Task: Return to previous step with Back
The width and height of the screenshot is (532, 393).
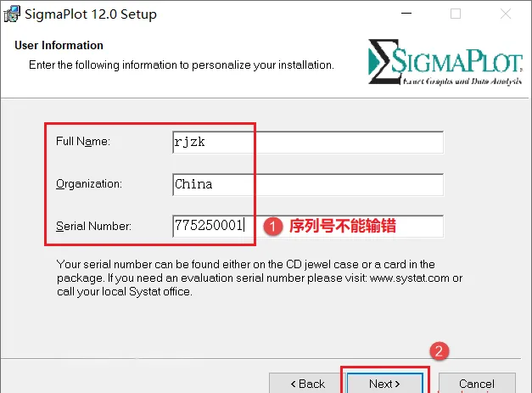Action: tap(307, 384)
